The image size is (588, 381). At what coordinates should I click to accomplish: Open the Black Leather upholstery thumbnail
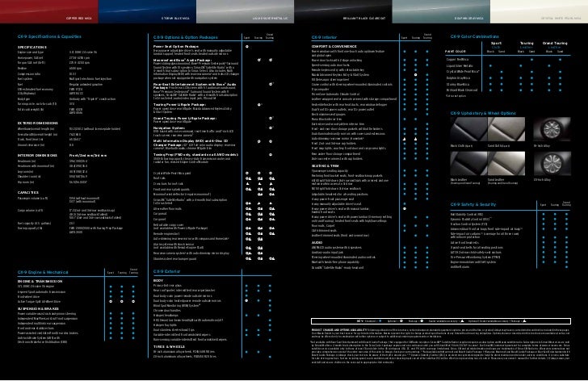click(x=468, y=163)
